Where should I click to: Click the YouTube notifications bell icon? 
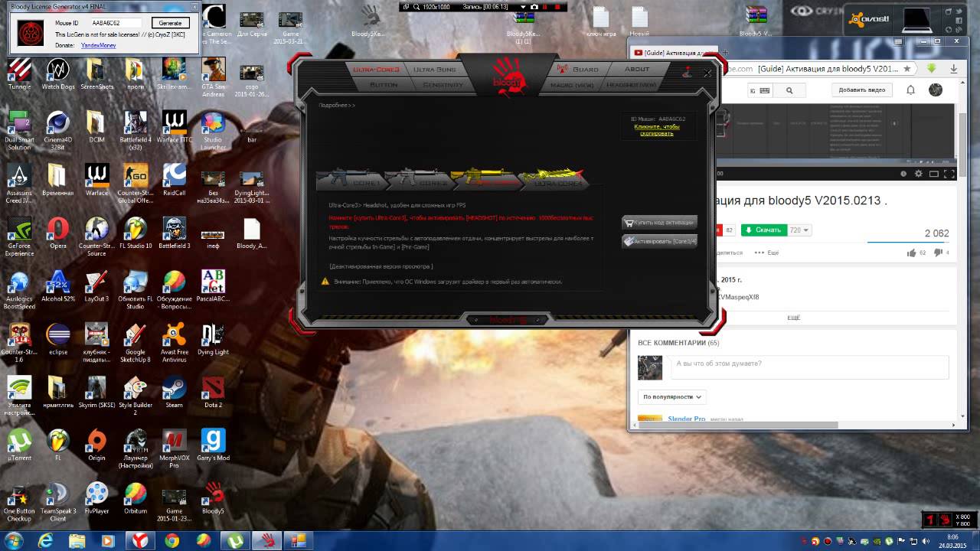click(910, 90)
